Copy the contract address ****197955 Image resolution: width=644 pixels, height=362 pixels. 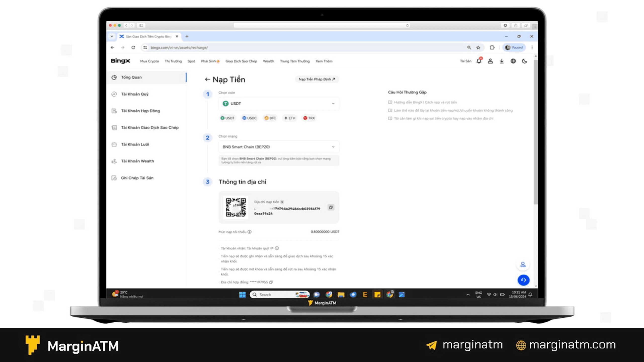coord(271,282)
